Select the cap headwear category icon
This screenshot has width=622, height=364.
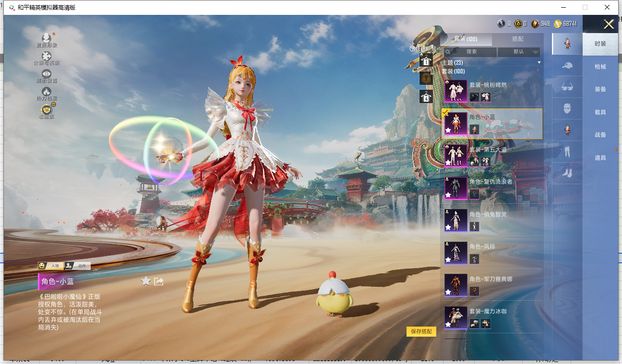pos(567,66)
